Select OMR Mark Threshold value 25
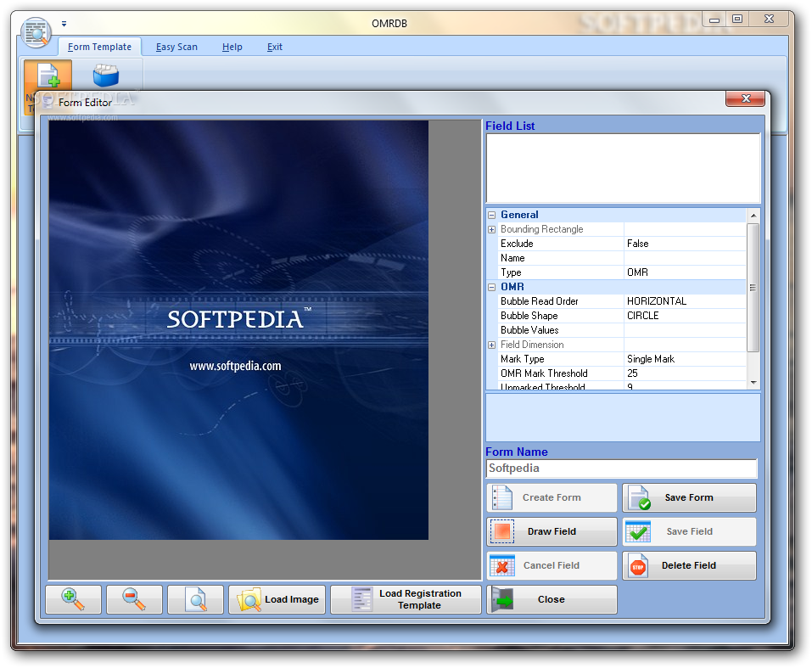 [x=685, y=373]
